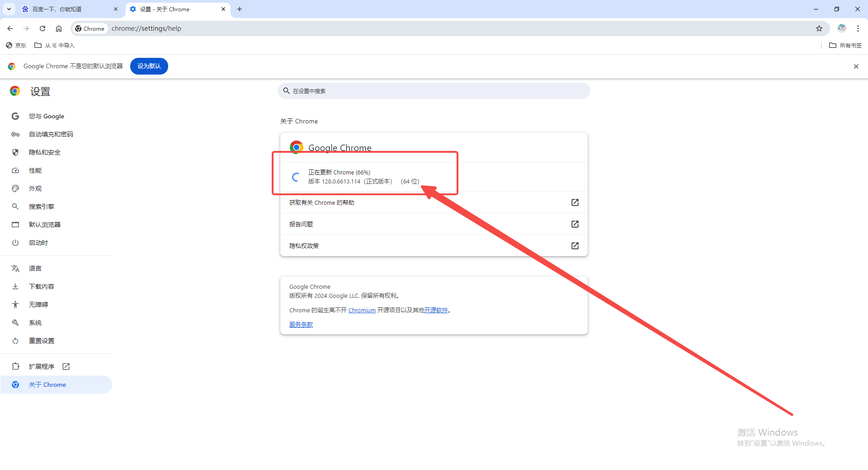The image size is (868, 470).
Task: Click the Chrome site info chip
Action: 90,28
